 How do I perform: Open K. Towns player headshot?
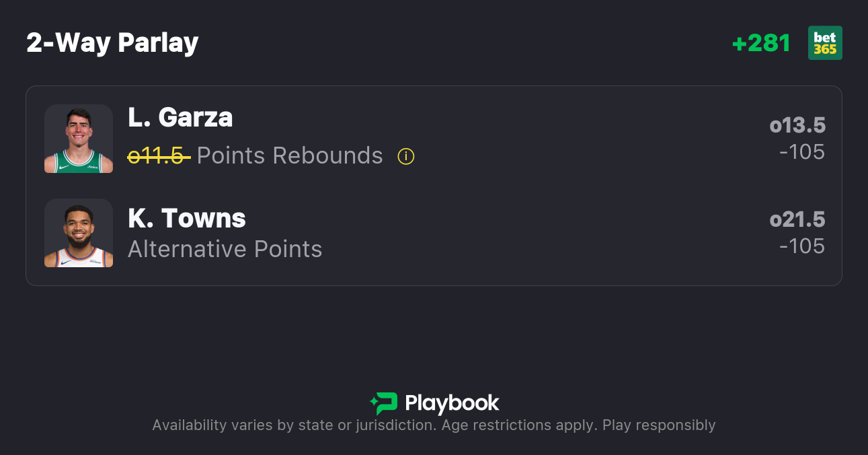[79, 233]
